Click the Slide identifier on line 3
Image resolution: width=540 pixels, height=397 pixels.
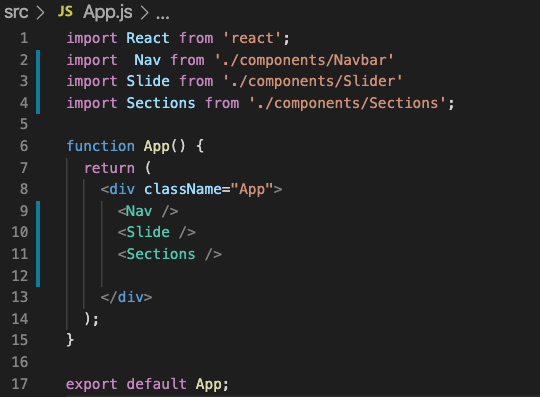pyautogui.click(x=148, y=81)
